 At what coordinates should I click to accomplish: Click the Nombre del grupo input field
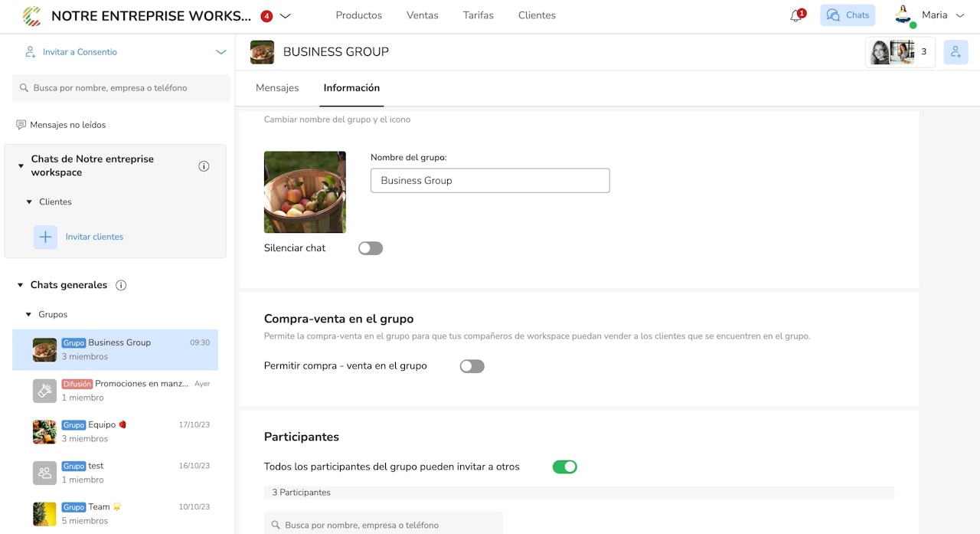tap(490, 181)
